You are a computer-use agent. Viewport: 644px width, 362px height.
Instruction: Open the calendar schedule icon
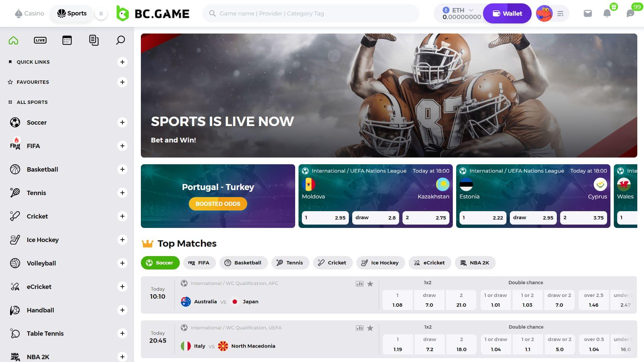point(67,40)
